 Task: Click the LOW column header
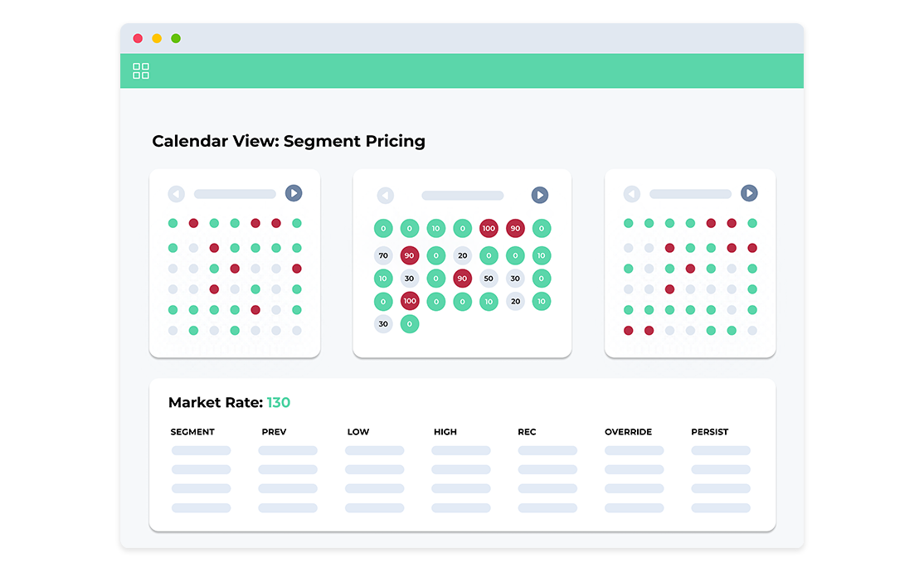tap(358, 432)
